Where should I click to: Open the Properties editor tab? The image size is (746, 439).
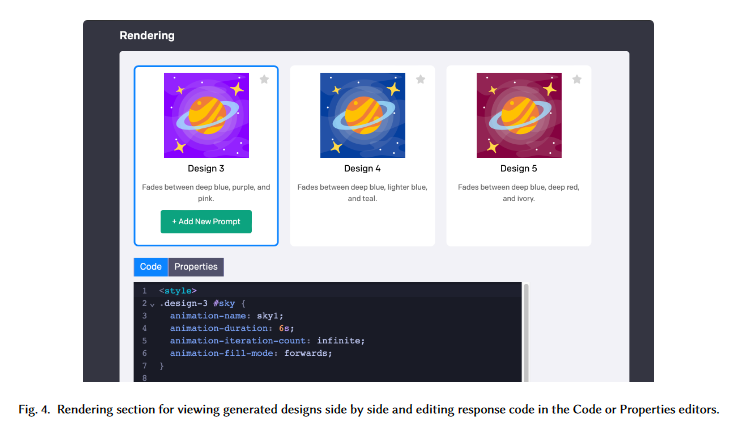(196, 267)
